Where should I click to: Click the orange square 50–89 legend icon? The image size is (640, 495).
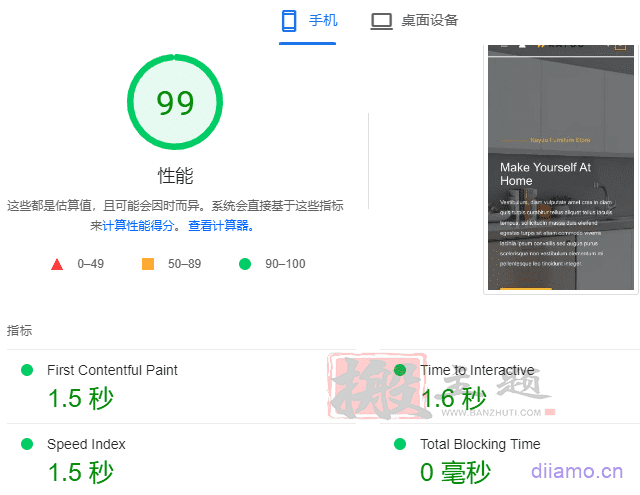tap(148, 264)
